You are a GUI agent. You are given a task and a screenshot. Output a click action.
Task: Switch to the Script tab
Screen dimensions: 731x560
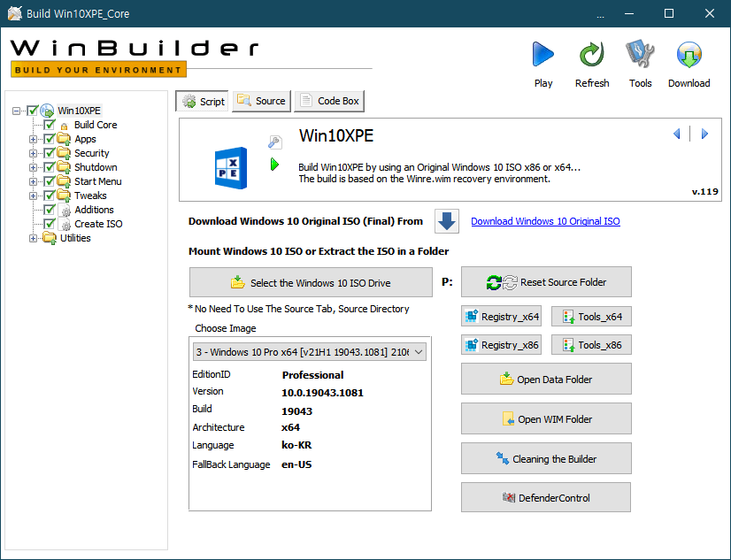[203, 101]
